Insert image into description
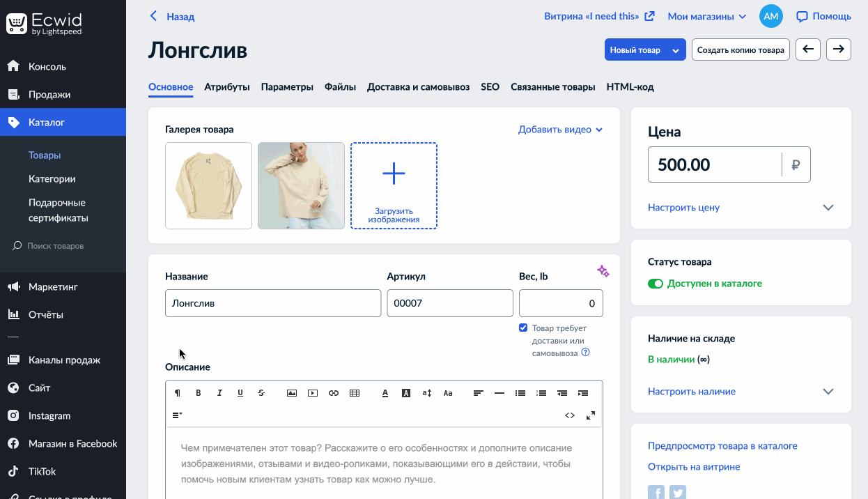868x499 pixels. tap(292, 393)
